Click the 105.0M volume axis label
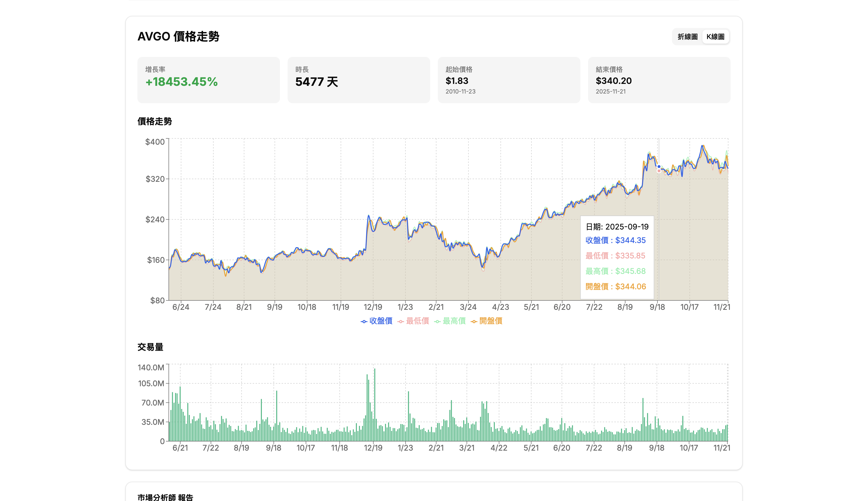 coord(151,383)
